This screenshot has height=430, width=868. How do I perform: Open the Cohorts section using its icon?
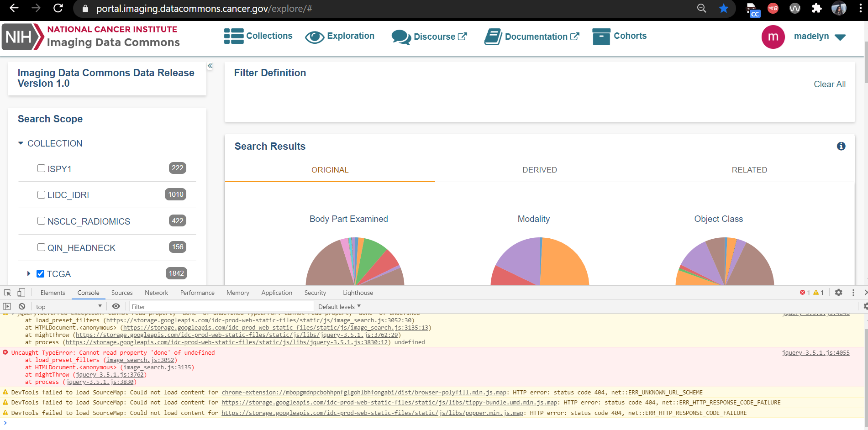coord(600,36)
